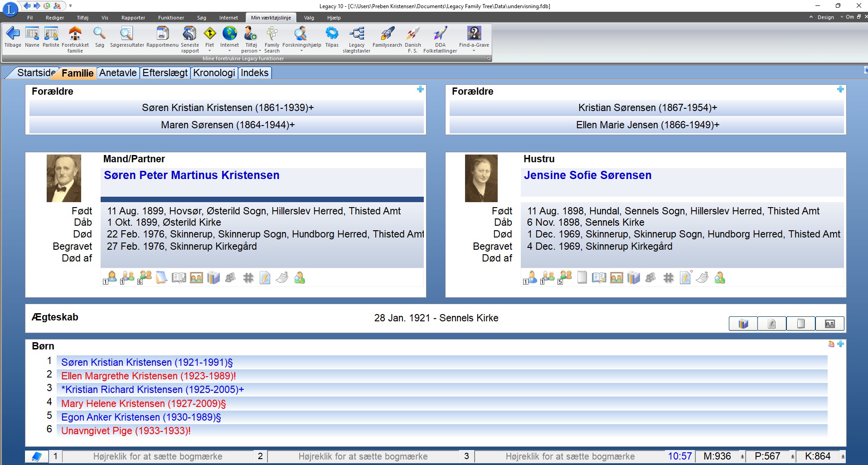Click the Søgeresultater toolbar icon
Screen dimensions: 868x465
pos(126,34)
